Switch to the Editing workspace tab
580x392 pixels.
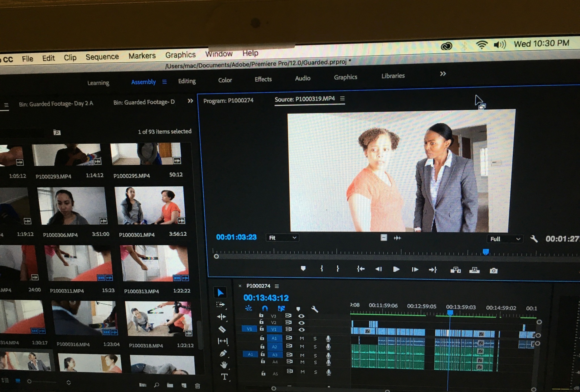[187, 81]
